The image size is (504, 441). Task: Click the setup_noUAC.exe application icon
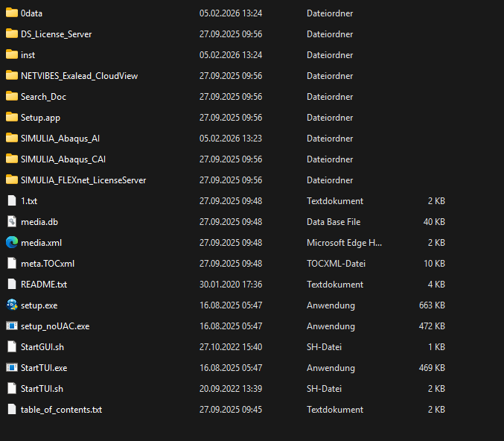[12, 326]
